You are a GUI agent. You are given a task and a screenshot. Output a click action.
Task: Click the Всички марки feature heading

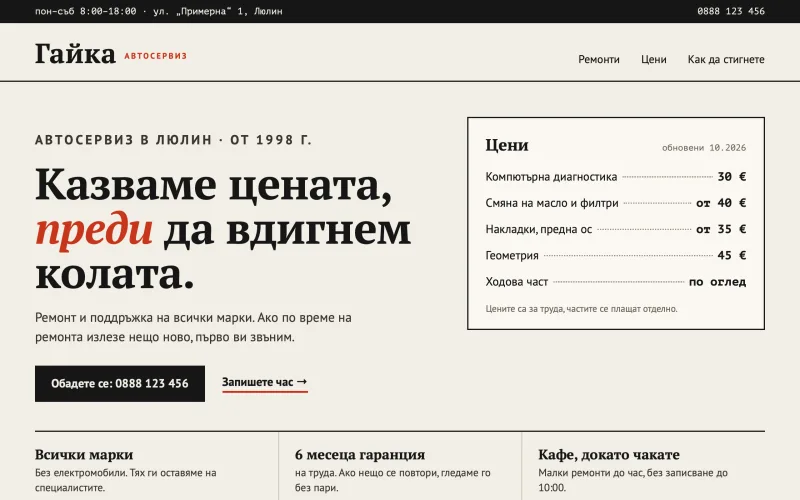pyautogui.click(x=84, y=455)
